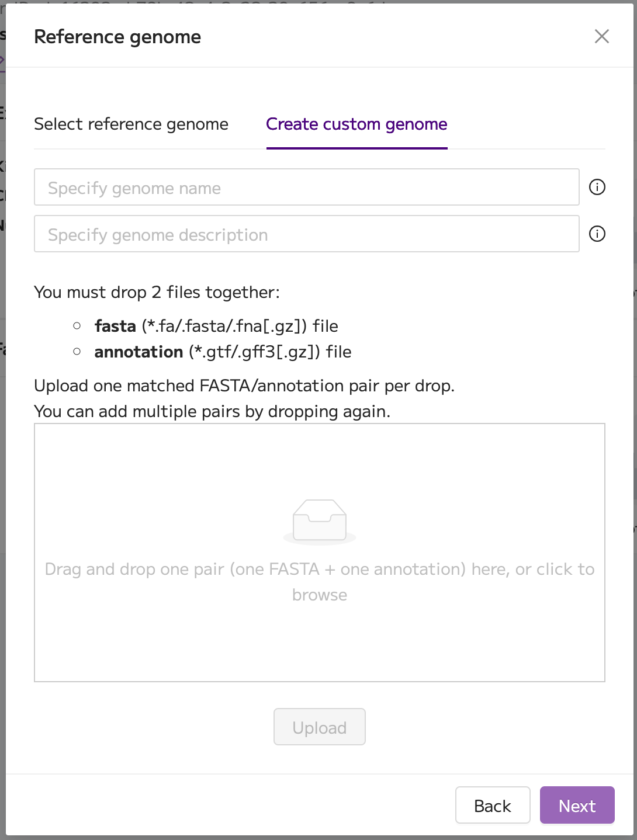The height and width of the screenshot is (840, 637).
Task: Click 'Upload one matched FASTA/annotation pair' instruction
Action: pyautogui.click(x=244, y=386)
